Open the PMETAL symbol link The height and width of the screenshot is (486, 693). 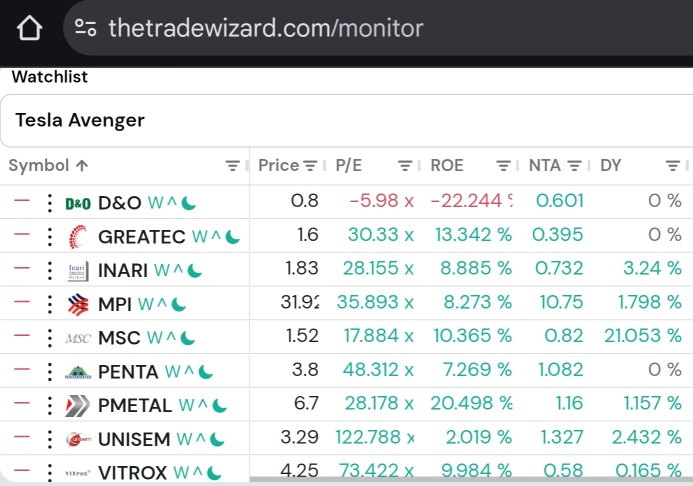tap(135, 405)
